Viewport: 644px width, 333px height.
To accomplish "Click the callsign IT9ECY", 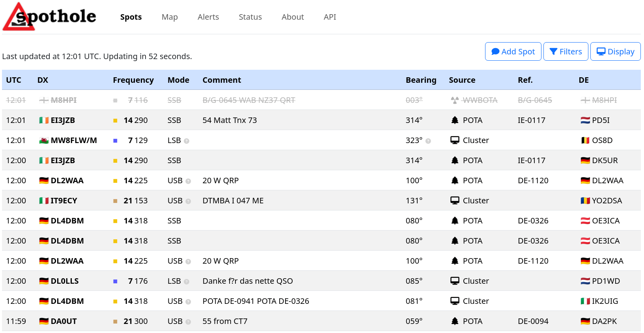I will (64, 201).
